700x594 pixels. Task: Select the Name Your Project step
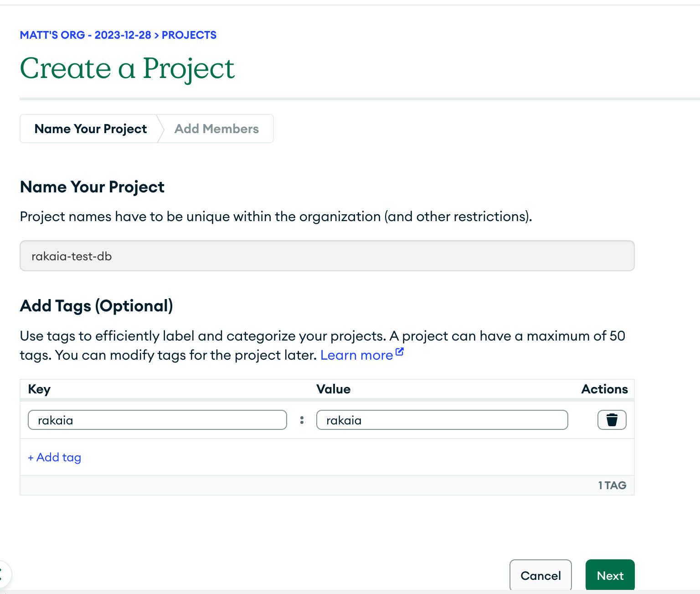coord(91,129)
